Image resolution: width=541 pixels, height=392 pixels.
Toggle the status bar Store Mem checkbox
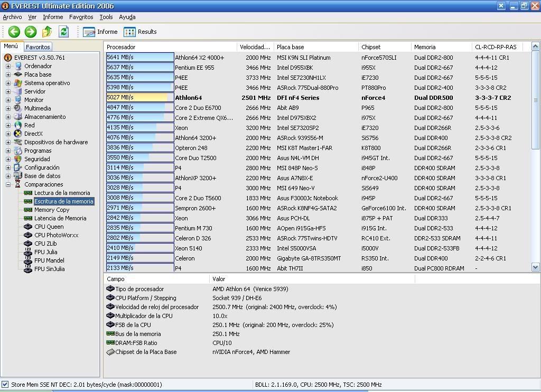5,385
